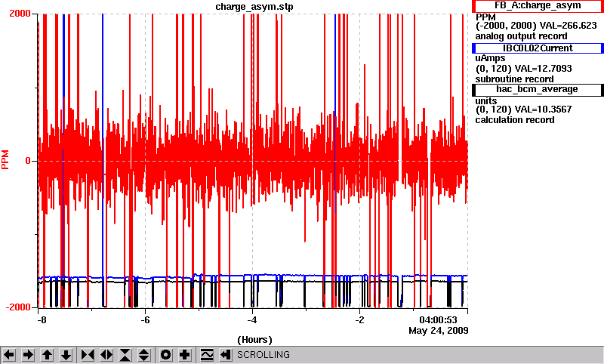Image resolution: width=604 pixels, height=364 pixels.
Task: Click the horizontal zoom-out icon (outward-pointing triangles)
Action: click(106, 355)
